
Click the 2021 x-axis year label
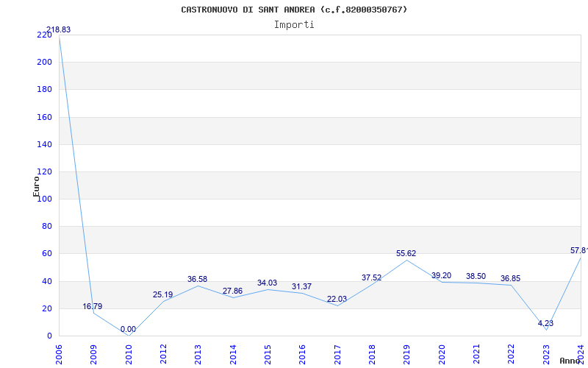point(476,355)
